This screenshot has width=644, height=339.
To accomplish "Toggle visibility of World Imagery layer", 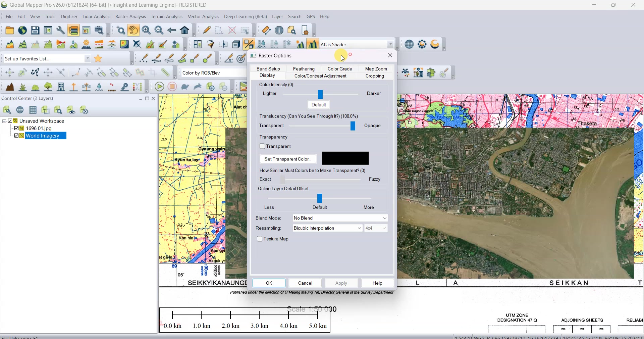I will tap(16, 136).
